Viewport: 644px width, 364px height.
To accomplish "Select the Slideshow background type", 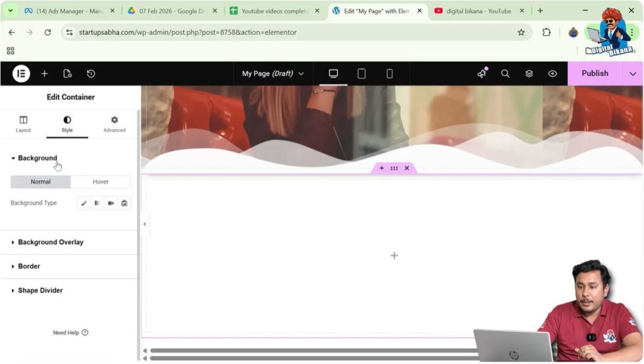I will 124,203.
